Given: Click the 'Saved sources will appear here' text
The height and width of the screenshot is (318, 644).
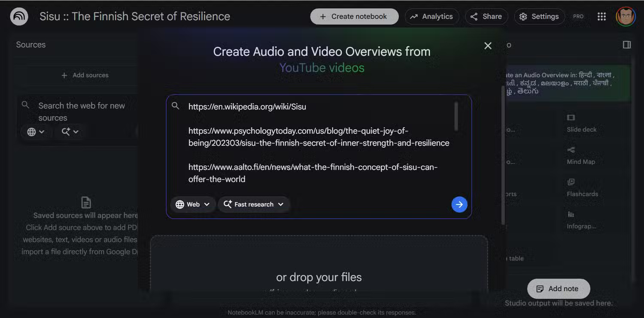Looking at the screenshot, I should point(85,216).
